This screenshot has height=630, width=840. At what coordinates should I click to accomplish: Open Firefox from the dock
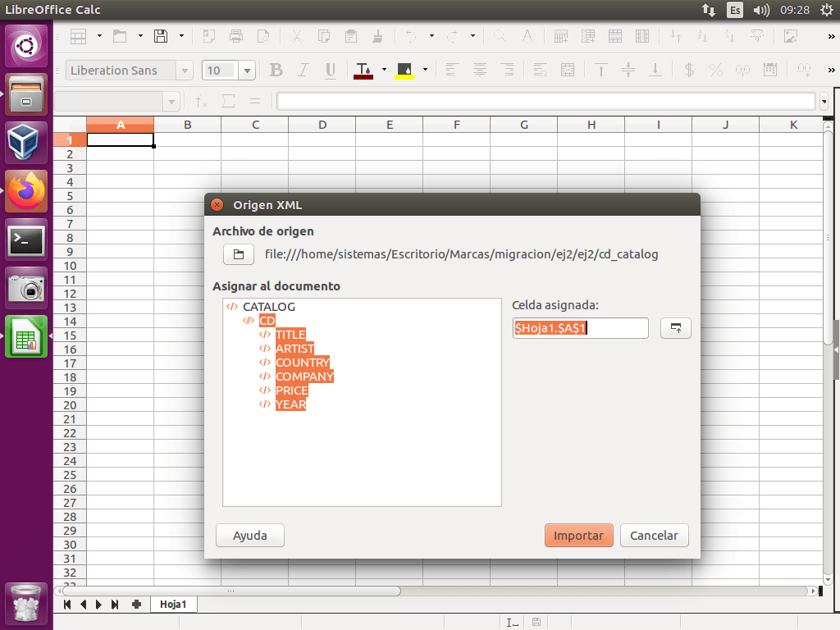point(27,191)
